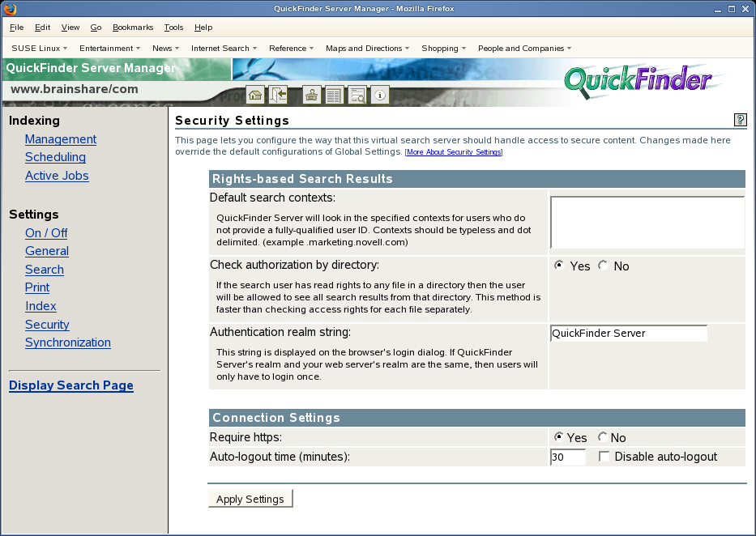756x536 pixels.
Task: Expand the Shopping bookmarks dropdown
Action: click(444, 48)
